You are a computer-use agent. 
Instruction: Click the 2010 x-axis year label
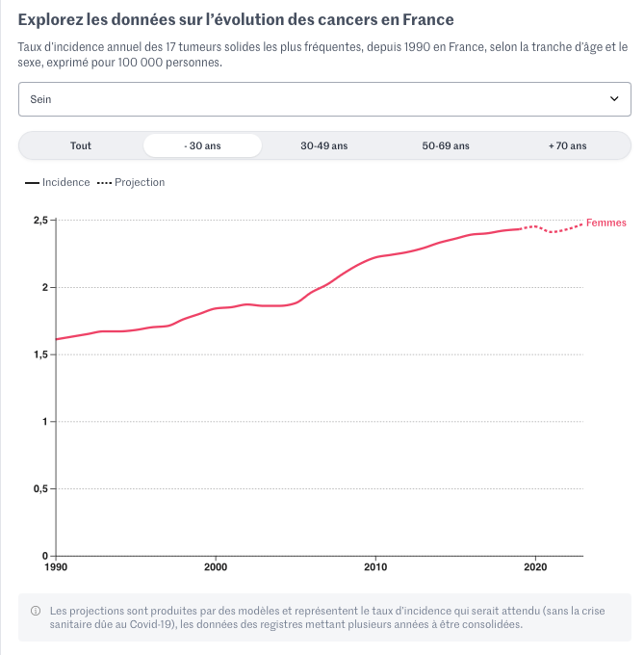click(x=375, y=567)
